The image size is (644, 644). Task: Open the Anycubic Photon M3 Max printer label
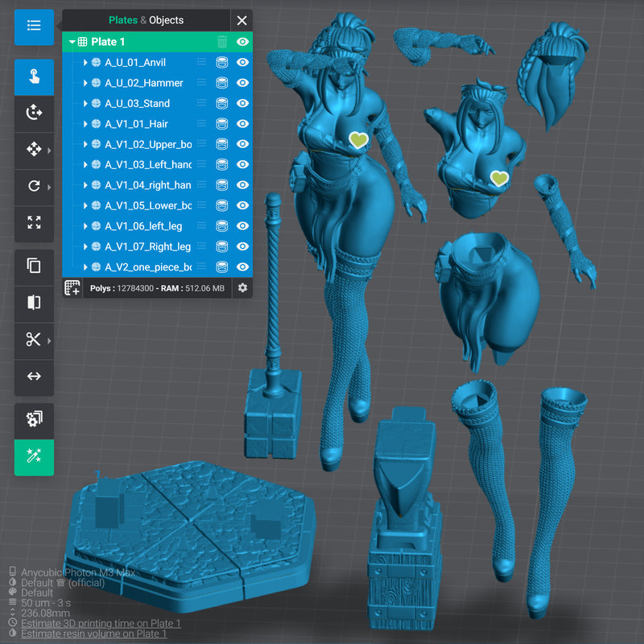point(78,572)
